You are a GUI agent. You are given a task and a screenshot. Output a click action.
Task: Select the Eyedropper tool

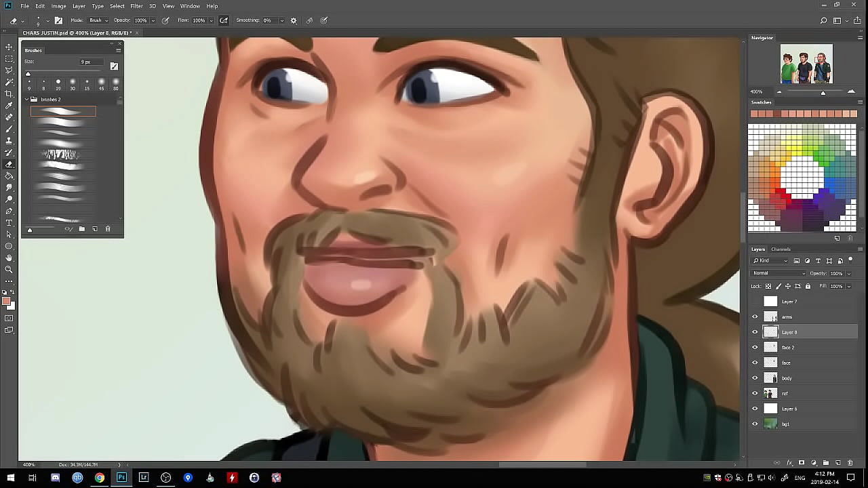9,106
